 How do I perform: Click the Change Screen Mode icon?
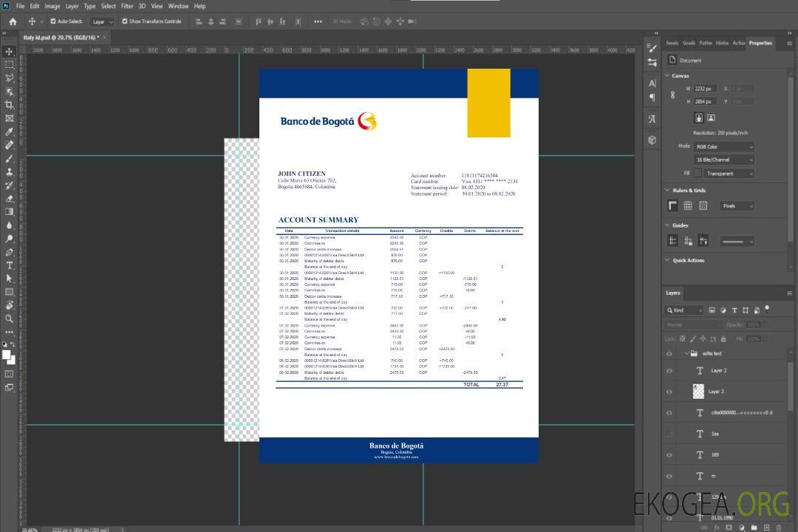click(9, 387)
